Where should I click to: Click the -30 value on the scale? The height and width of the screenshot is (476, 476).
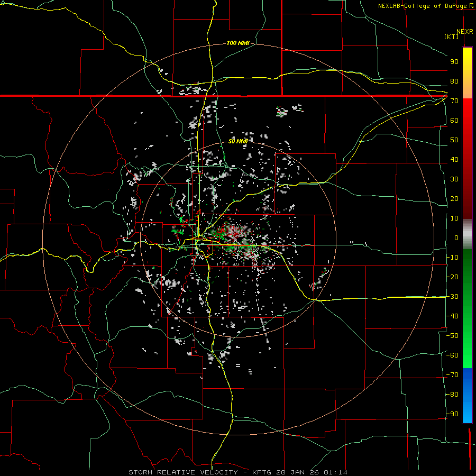(x=452, y=297)
